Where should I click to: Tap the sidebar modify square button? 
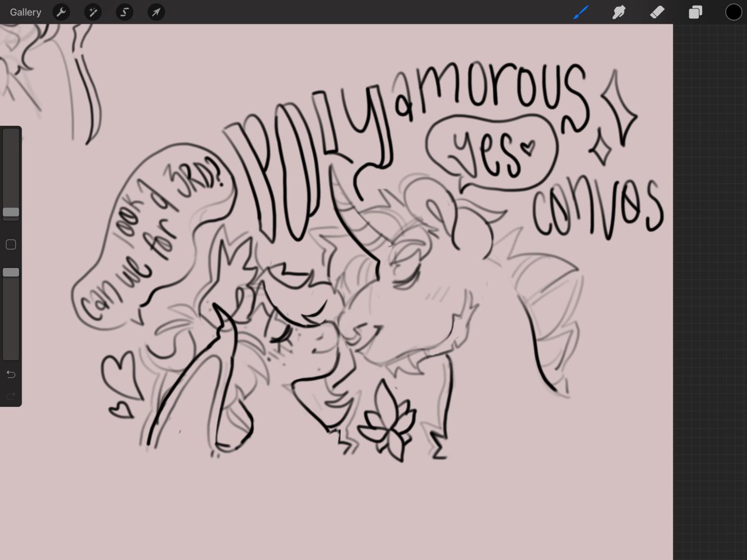[x=11, y=245]
